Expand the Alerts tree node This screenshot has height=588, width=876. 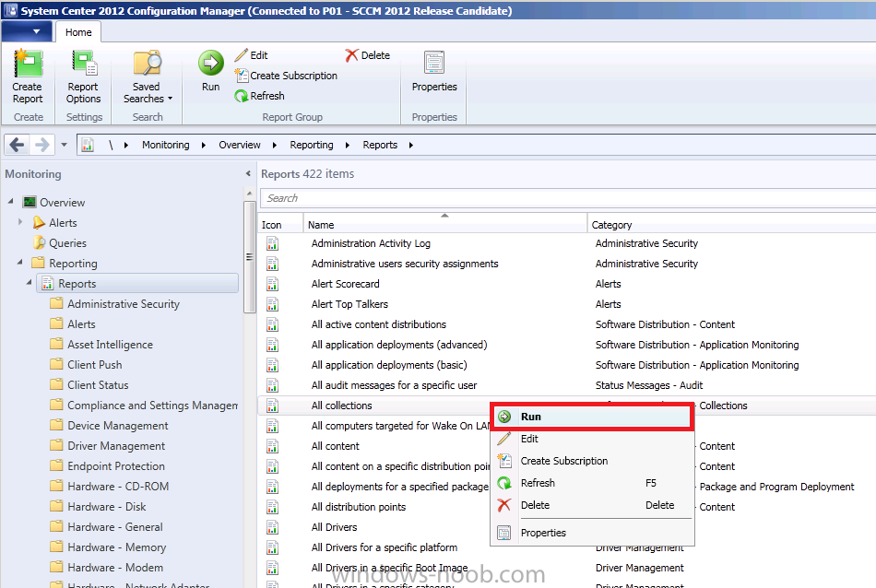20,222
